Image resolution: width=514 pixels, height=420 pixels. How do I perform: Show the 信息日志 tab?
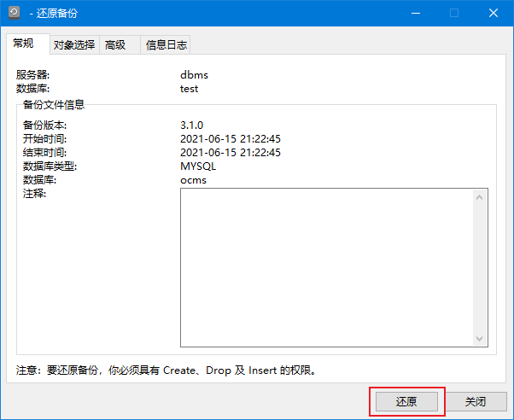(166, 45)
